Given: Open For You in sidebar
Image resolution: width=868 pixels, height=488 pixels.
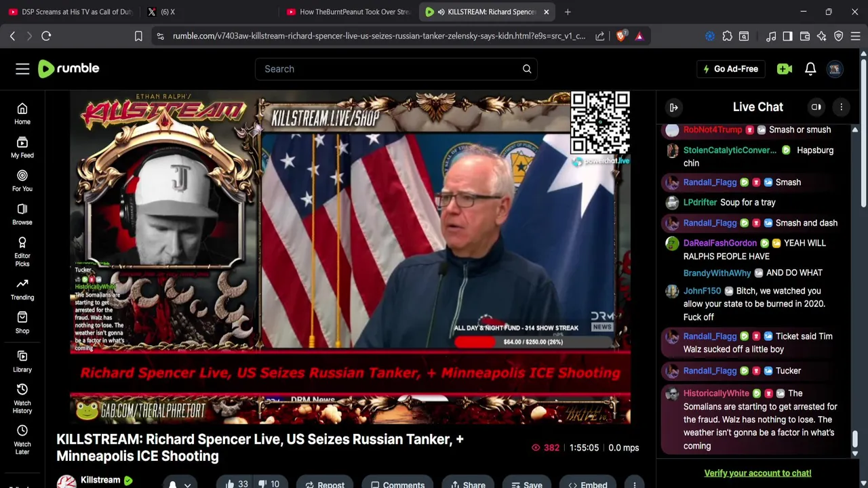Looking at the screenshot, I should (x=22, y=181).
